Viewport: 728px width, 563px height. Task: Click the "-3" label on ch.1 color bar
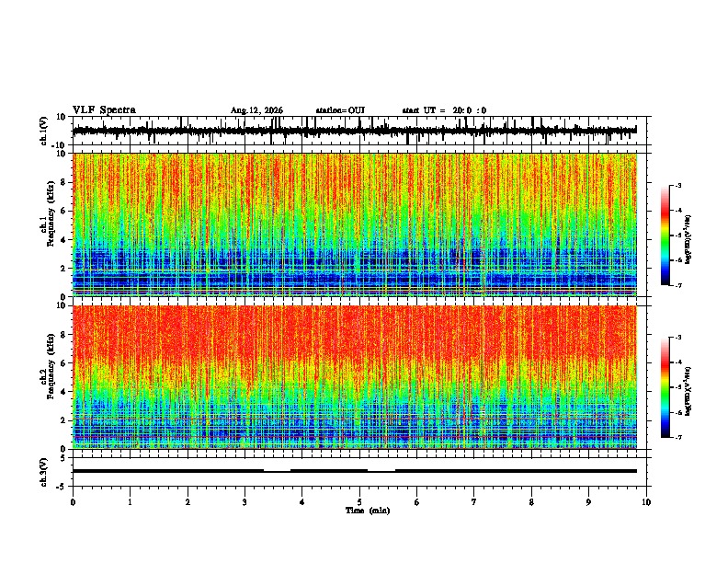click(677, 186)
